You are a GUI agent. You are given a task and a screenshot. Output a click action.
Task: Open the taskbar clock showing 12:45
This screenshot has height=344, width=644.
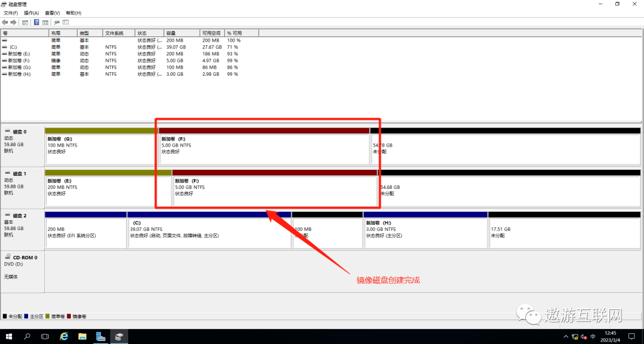tap(611, 337)
